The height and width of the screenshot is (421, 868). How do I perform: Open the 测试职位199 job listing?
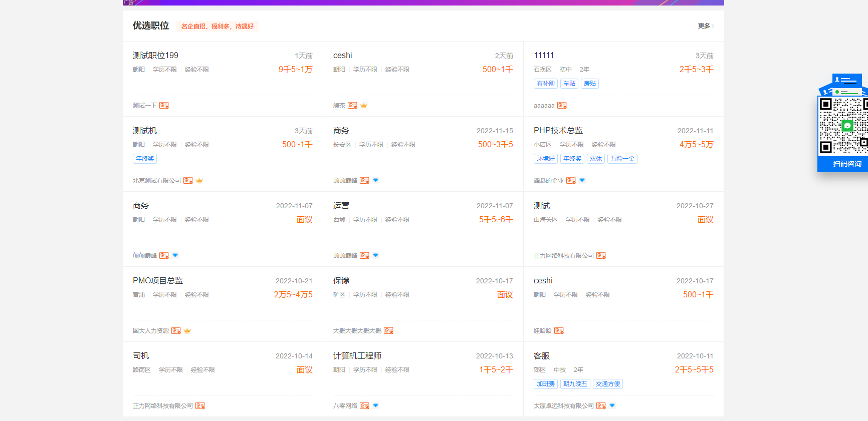pyautogui.click(x=155, y=56)
